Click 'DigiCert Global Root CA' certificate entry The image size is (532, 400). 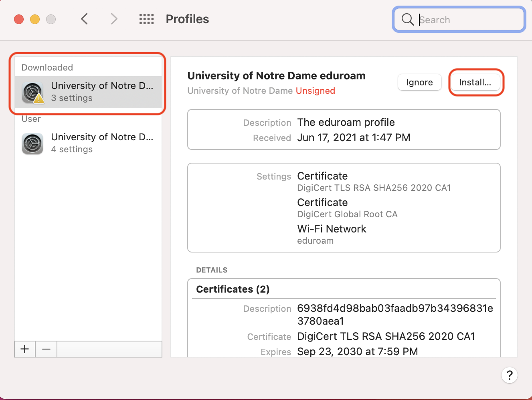[x=347, y=214]
